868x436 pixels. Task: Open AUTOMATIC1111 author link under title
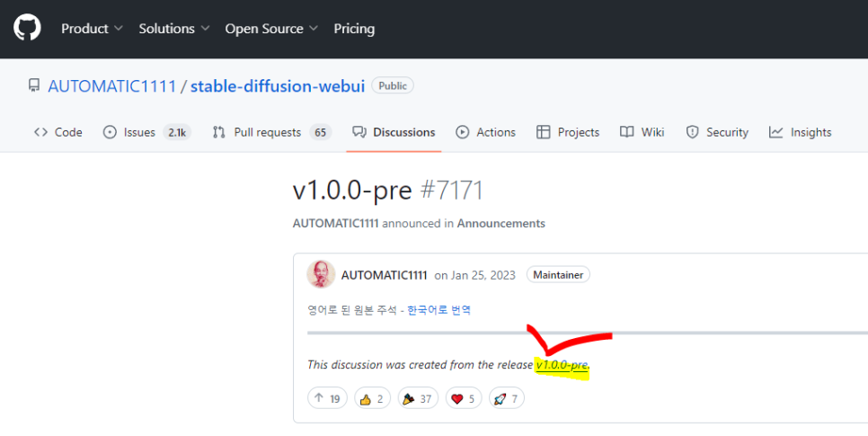335,223
